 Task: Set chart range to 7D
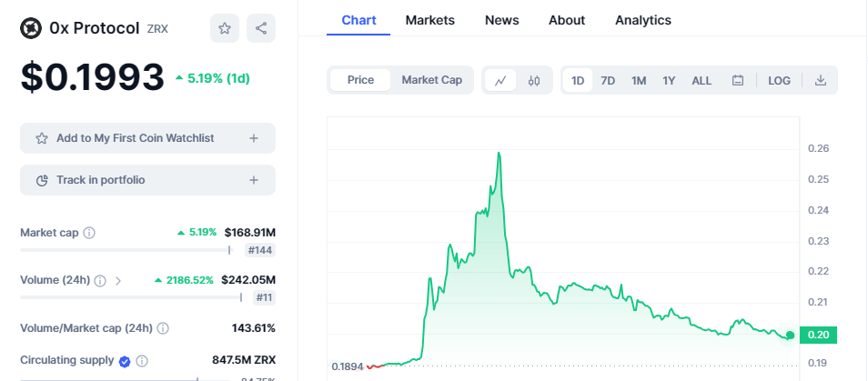pos(608,81)
